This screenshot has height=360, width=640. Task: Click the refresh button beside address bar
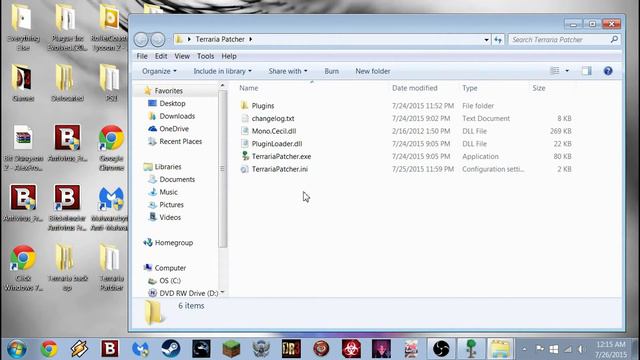[498, 40]
